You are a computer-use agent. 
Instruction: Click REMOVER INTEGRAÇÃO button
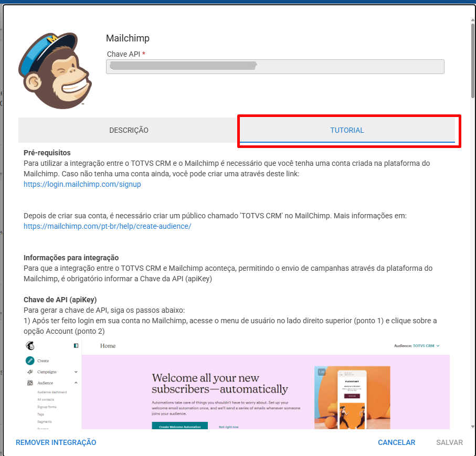[56, 442]
